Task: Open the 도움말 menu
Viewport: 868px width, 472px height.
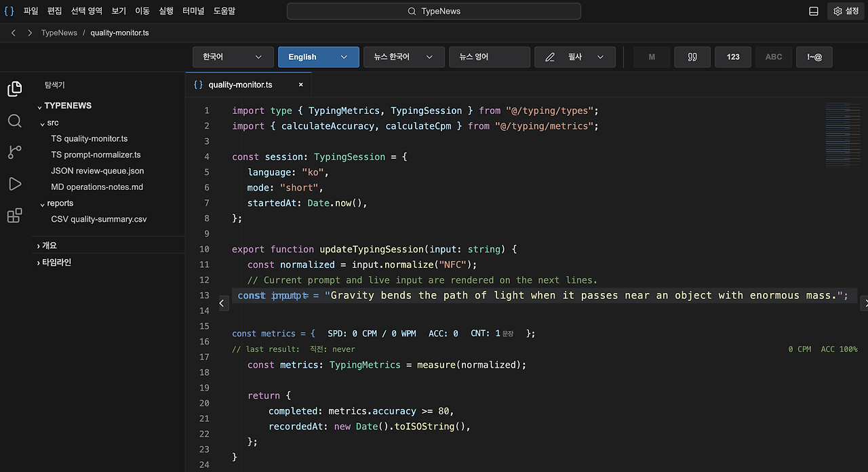Action: point(224,11)
